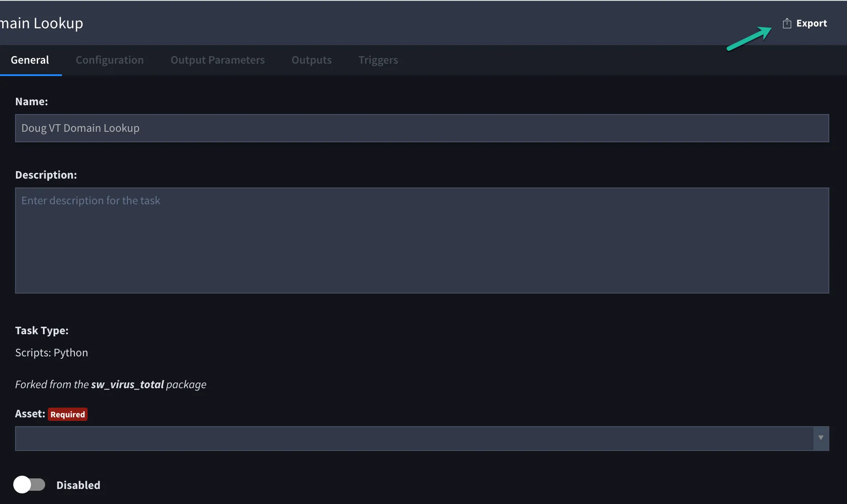Open the Configuration tab
Image resolution: width=847 pixels, height=504 pixels.
109,60
